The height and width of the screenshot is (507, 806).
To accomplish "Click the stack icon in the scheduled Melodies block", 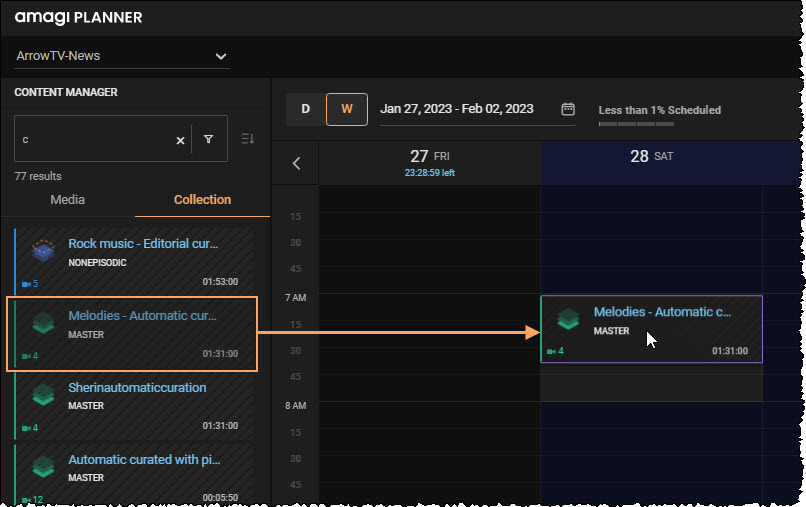I will [x=568, y=319].
